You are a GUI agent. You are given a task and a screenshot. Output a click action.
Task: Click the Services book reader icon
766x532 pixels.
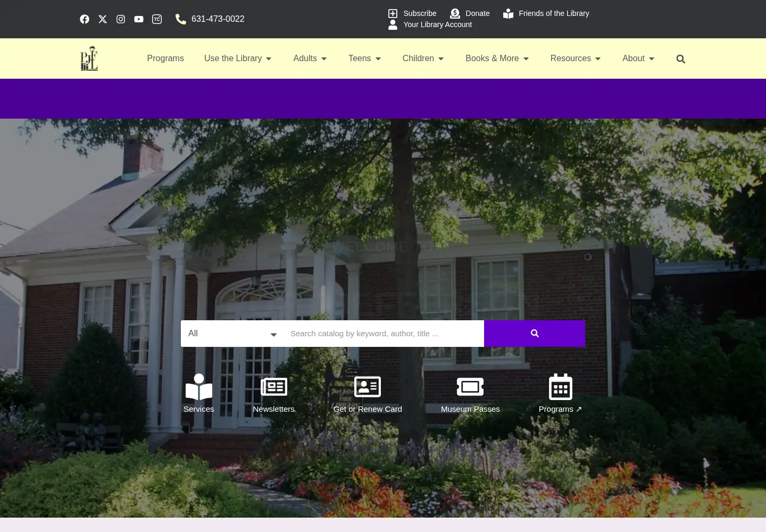(x=199, y=387)
